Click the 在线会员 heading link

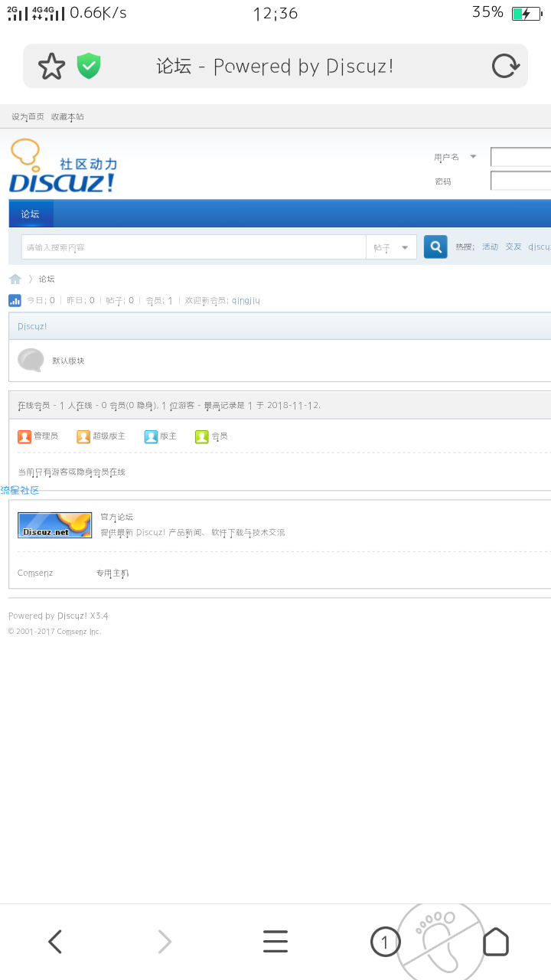click(x=34, y=405)
